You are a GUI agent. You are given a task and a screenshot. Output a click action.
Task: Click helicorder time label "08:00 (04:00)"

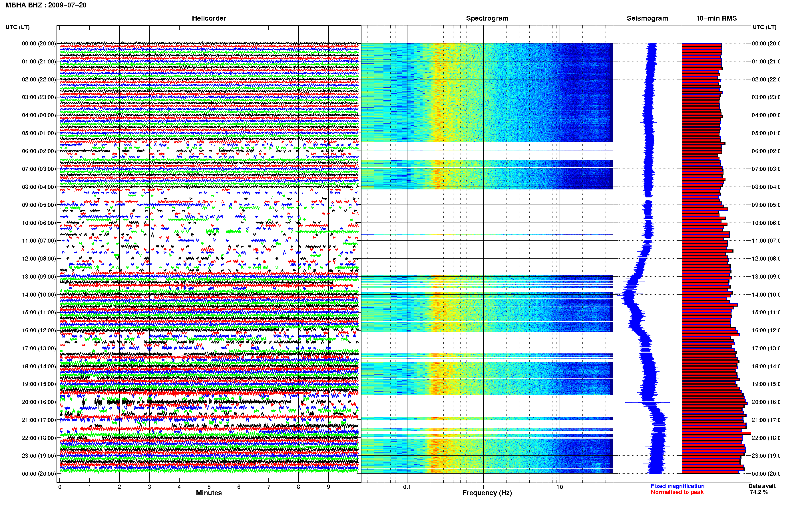[39, 187]
